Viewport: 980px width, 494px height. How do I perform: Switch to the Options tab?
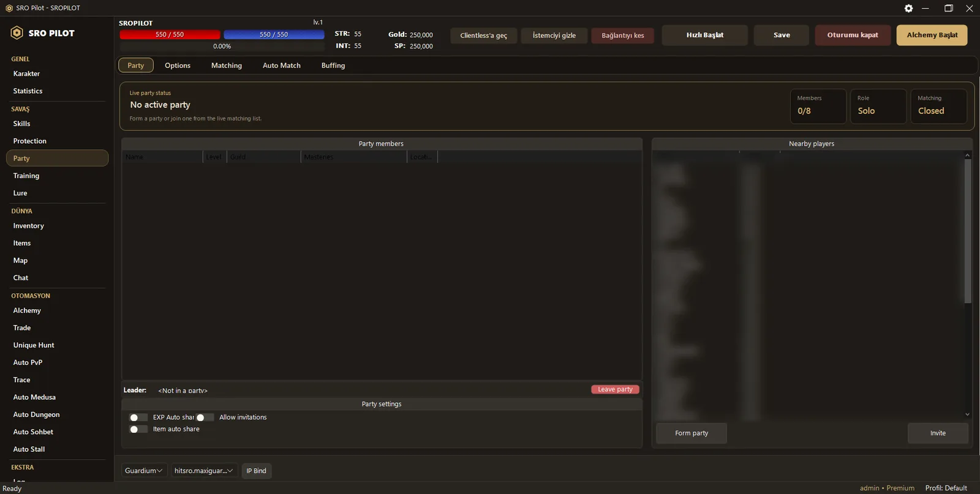click(x=178, y=65)
